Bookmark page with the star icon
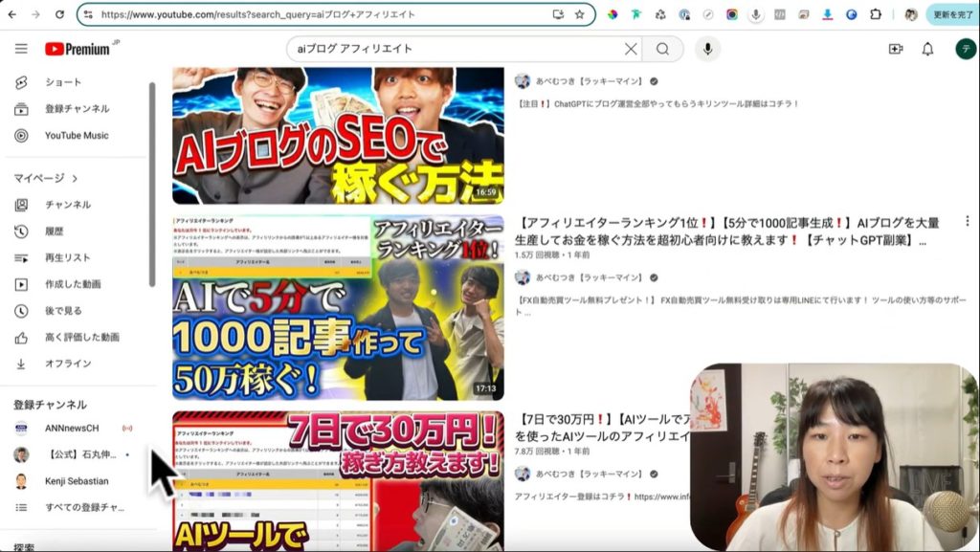980x552 pixels. (579, 14)
